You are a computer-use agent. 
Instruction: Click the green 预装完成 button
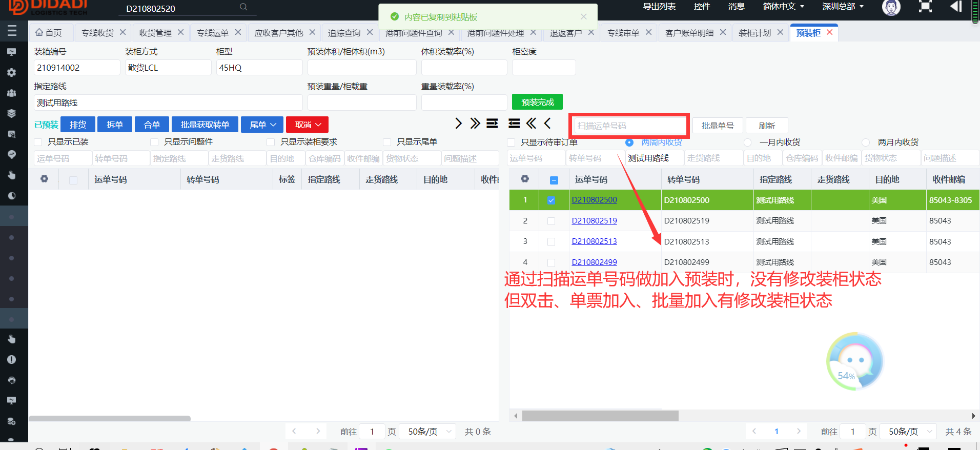[537, 102]
